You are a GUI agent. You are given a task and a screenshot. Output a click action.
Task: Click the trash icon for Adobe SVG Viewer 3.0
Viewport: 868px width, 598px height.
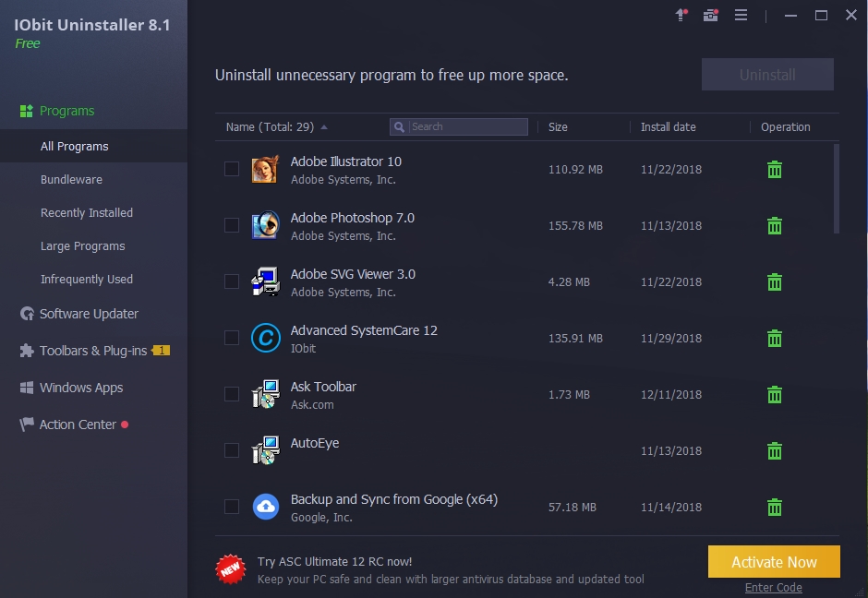(775, 282)
